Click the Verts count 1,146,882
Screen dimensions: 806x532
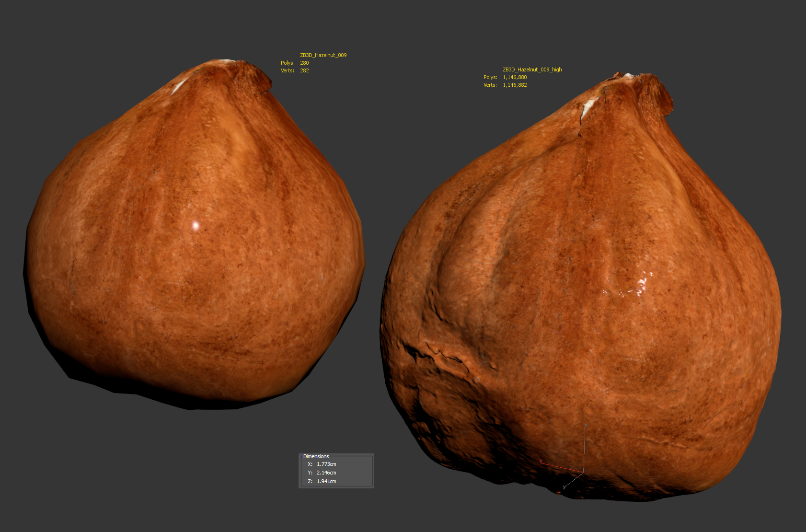tap(515, 85)
